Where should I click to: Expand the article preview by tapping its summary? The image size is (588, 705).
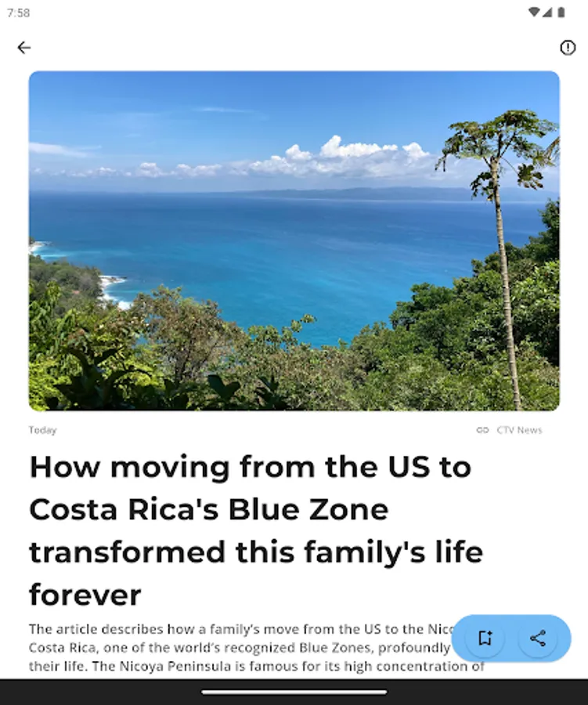pyautogui.click(x=219, y=648)
